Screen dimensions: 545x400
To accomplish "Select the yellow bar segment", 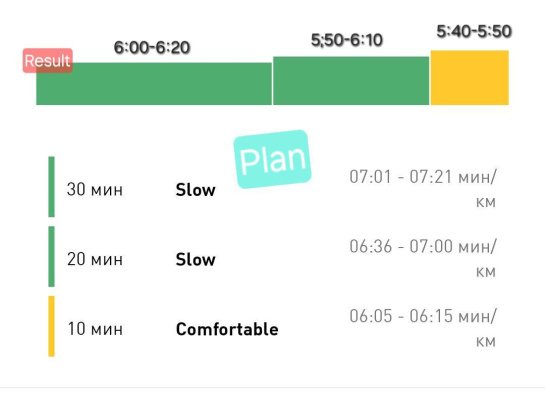I will pyautogui.click(x=470, y=77).
